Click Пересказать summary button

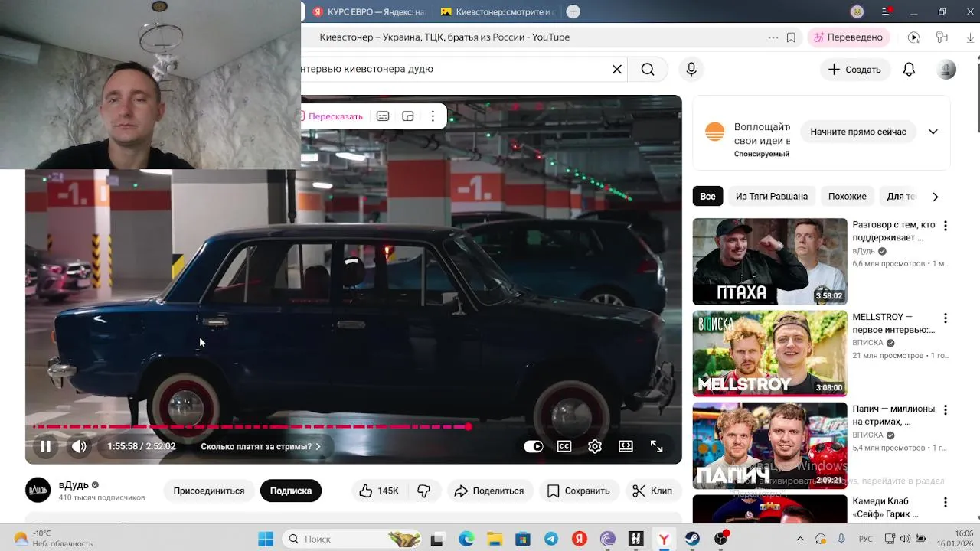click(331, 116)
